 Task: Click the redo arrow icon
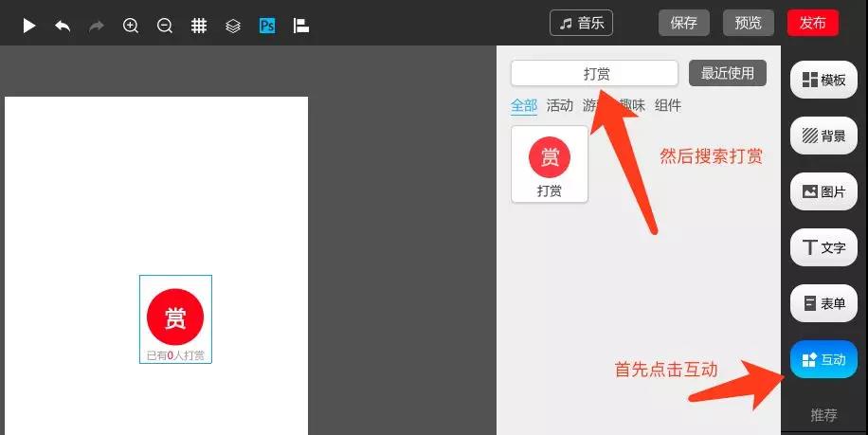click(97, 26)
